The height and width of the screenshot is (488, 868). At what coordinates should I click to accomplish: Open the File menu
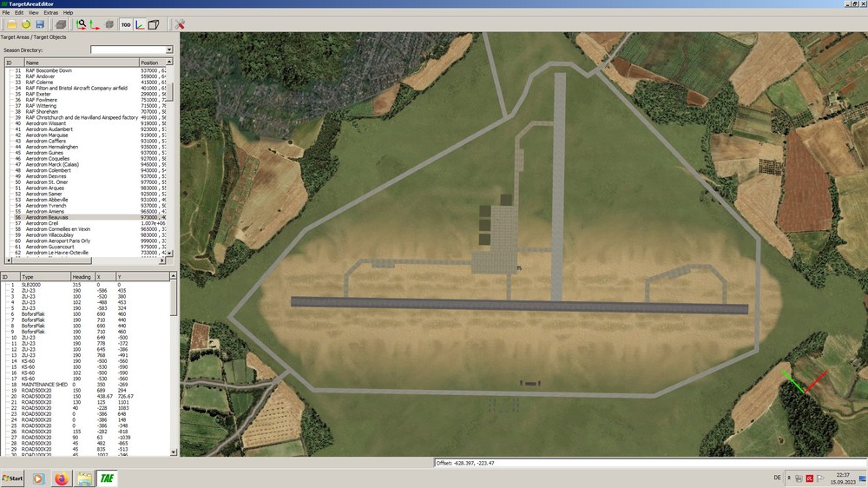tap(6, 12)
